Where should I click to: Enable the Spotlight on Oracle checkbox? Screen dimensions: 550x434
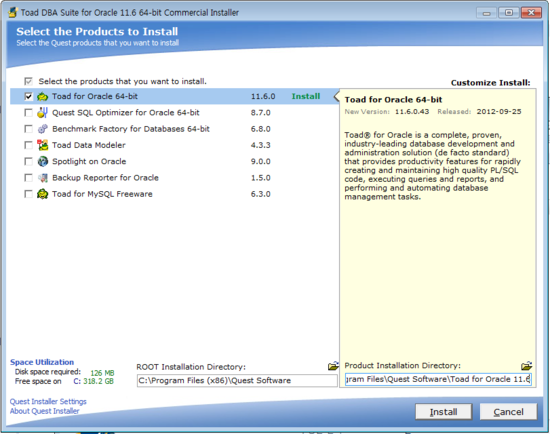click(x=28, y=161)
